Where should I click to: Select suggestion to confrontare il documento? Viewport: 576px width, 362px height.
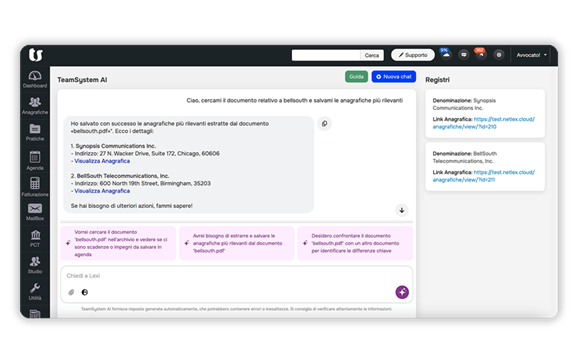click(355, 243)
